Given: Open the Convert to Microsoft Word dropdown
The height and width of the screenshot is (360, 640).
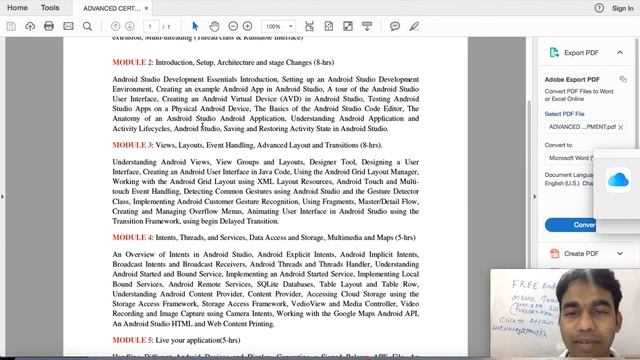Looking at the screenshot, I should (570, 158).
